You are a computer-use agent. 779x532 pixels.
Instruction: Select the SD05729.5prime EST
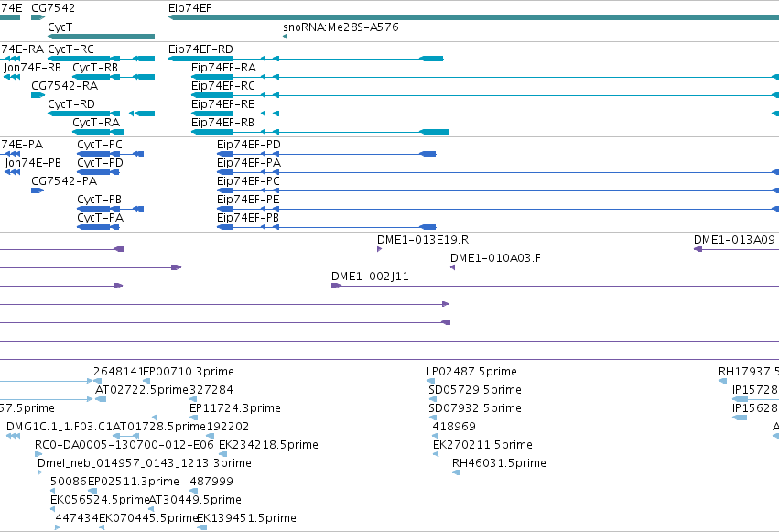pyautogui.click(x=433, y=399)
